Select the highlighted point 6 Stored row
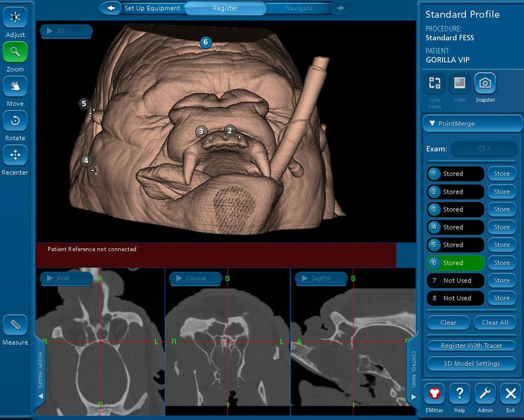The height and width of the screenshot is (420, 524). tap(455, 263)
